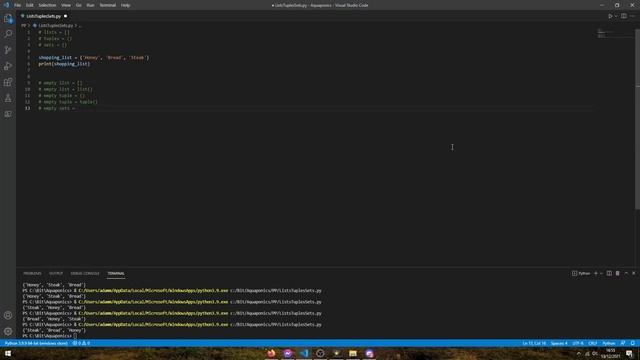This screenshot has width=640, height=360.
Task: Maximize the panel with the up chevron
Action: point(626,273)
